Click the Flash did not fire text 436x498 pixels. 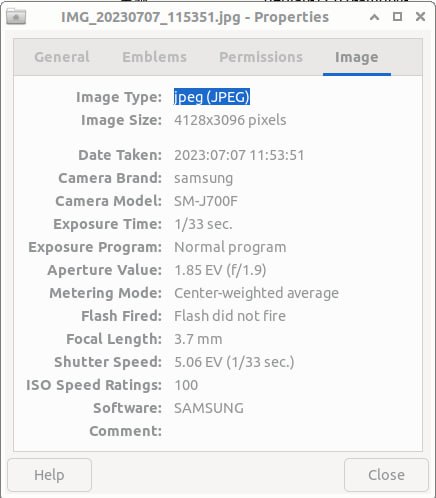pos(230,316)
